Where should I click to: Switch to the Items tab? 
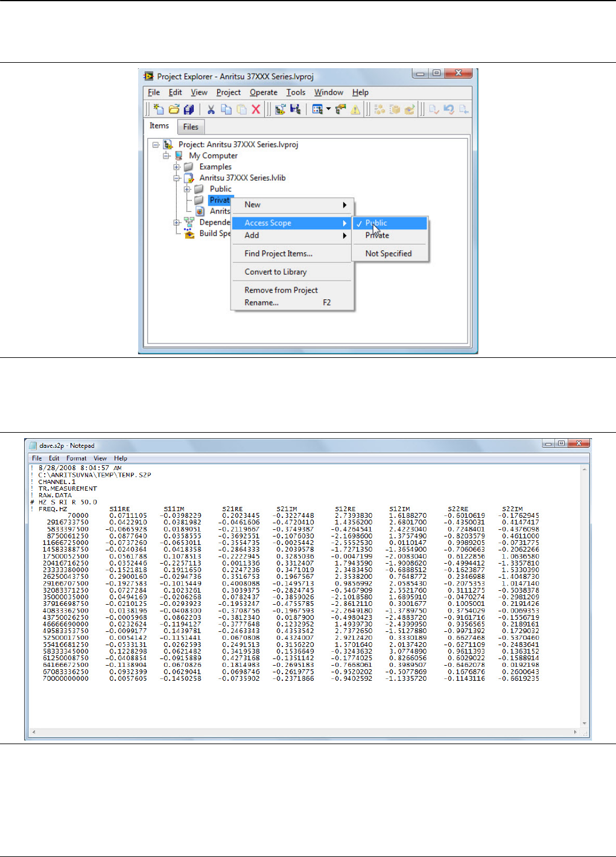(159, 126)
